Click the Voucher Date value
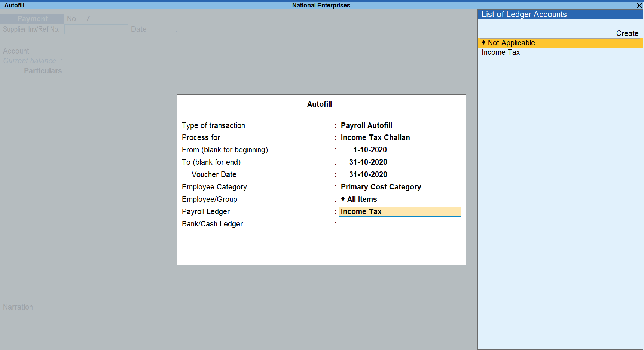 (x=368, y=174)
